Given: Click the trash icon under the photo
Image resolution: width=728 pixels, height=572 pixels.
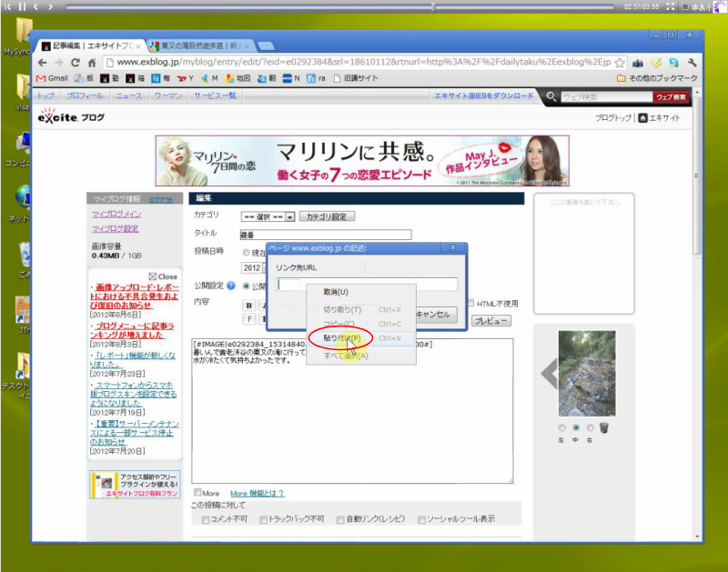Looking at the screenshot, I should pos(603,427).
